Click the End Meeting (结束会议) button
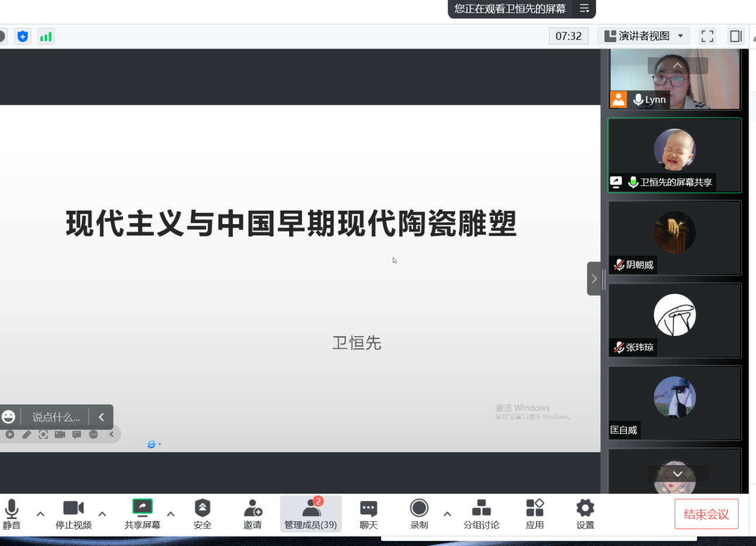 706,514
